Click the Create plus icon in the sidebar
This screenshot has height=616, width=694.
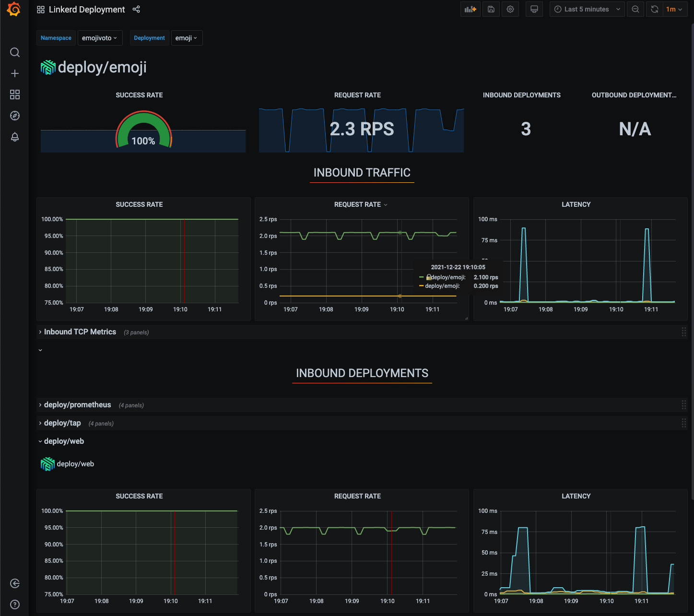point(15,73)
